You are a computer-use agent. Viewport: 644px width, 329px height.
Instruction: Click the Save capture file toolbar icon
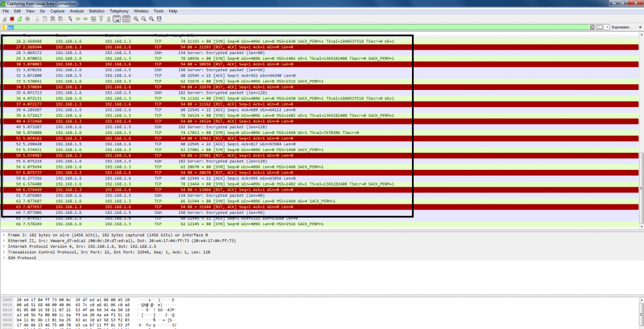click(45, 19)
